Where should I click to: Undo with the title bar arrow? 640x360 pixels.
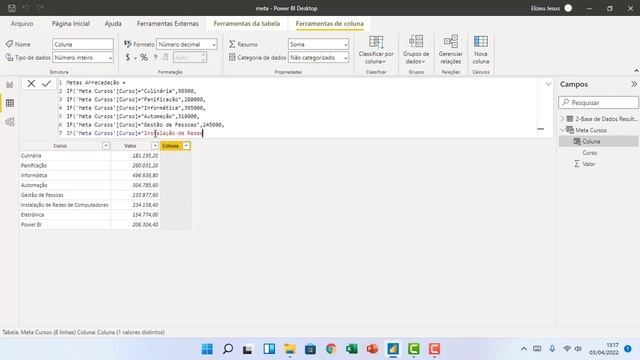pos(26,8)
